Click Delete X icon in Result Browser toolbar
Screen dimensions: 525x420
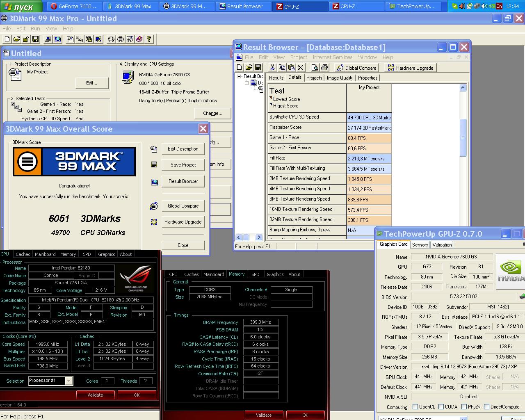point(301,68)
